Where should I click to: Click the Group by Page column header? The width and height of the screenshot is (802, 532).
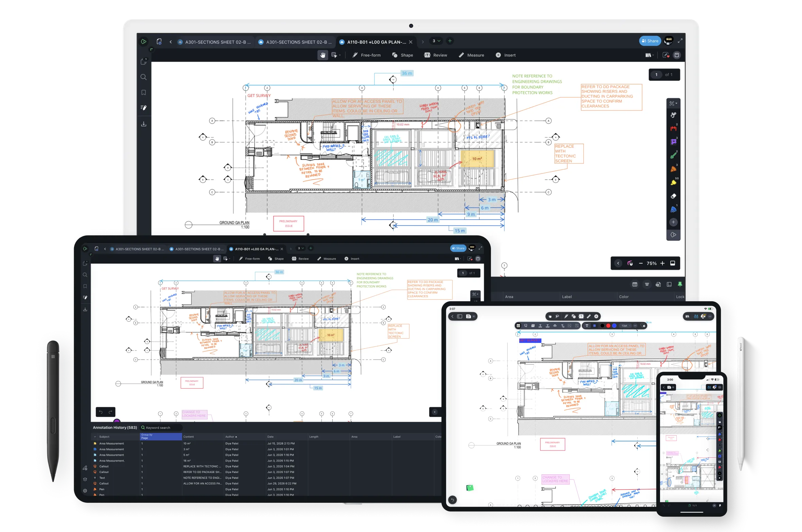click(x=161, y=437)
